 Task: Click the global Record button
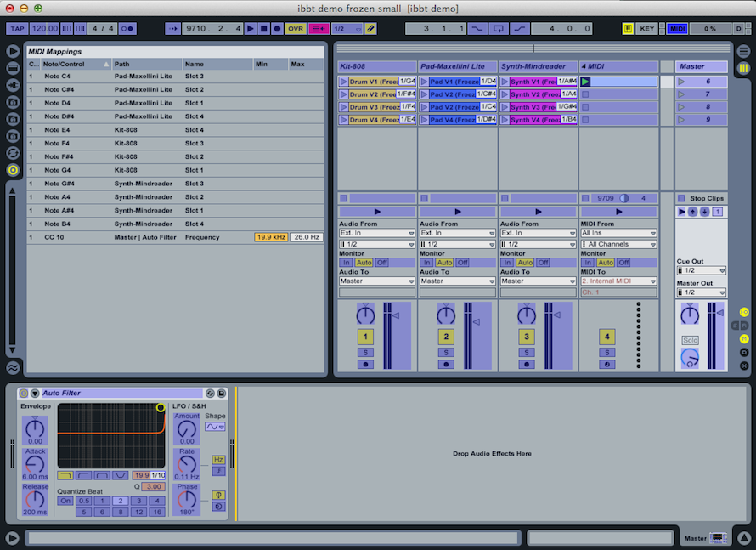277,28
